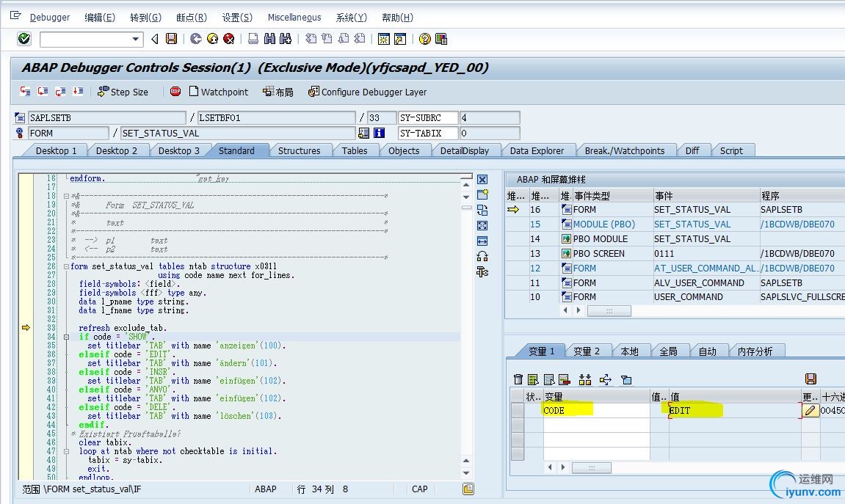Click the red stop-sign Breakpoint icon
This screenshot has width=845, height=504.
point(175,92)
